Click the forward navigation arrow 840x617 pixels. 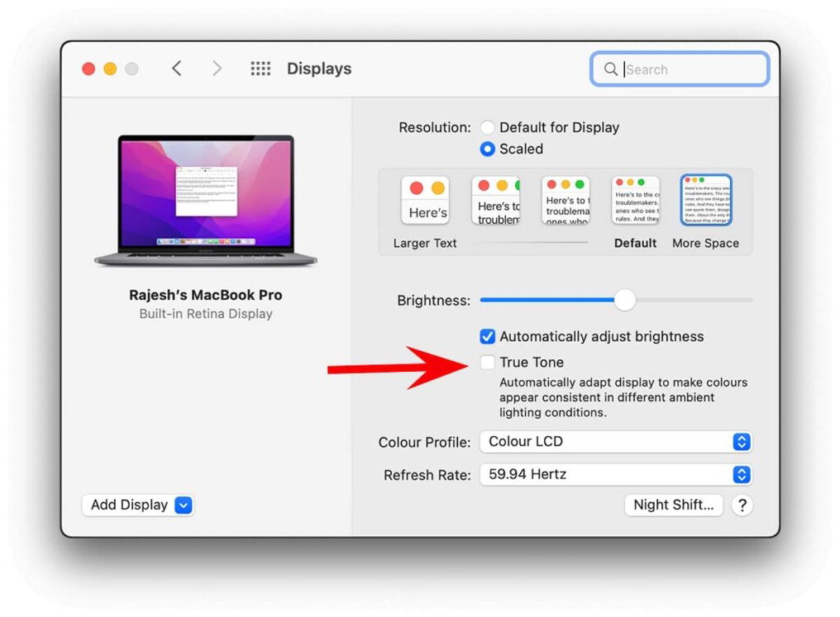[217, 69]
